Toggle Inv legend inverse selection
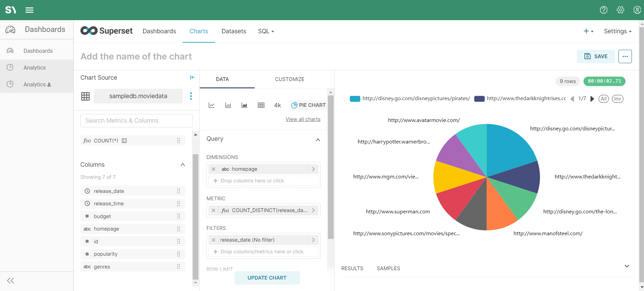The width and height of the screenshot is (644, 291). pyautogui.click(x=617, y=99)
